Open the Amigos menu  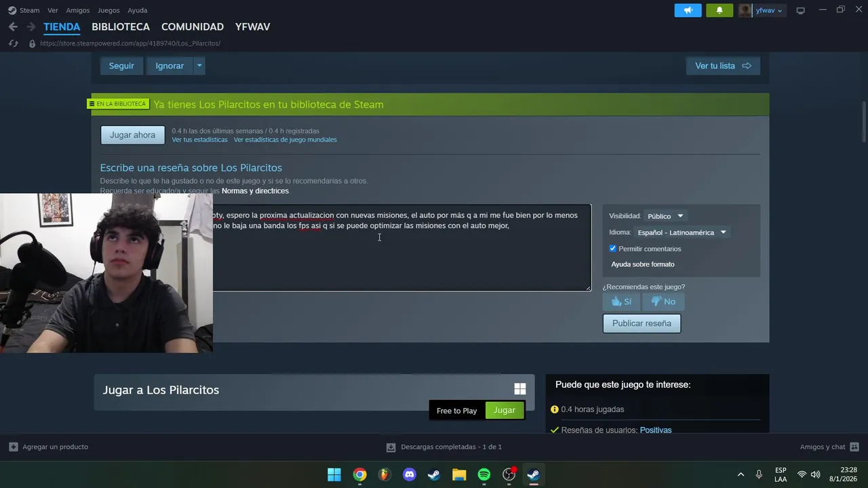coord(78,10)
